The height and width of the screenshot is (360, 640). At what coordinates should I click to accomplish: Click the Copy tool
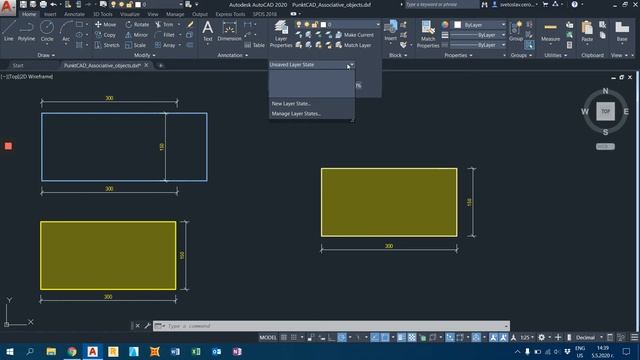click(105, 35)
